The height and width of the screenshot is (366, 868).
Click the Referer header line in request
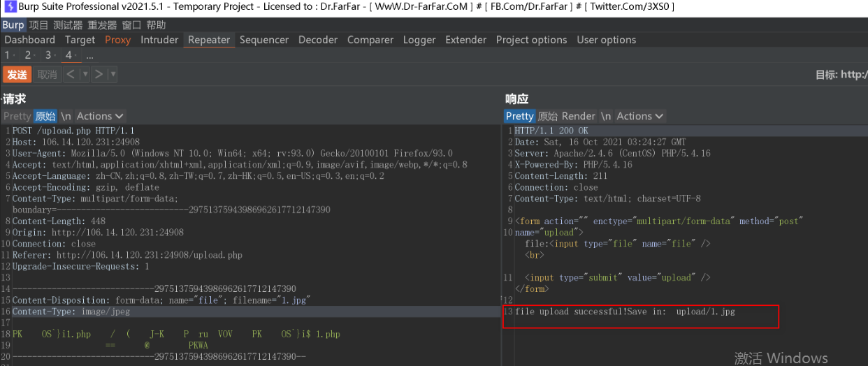pos(127,255)
